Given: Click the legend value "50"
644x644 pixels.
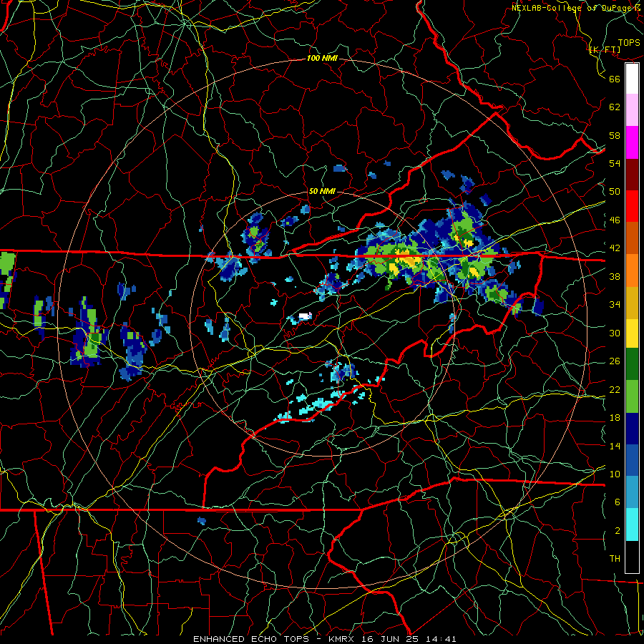Looking at the screenshot, I should tap(615, 192).
